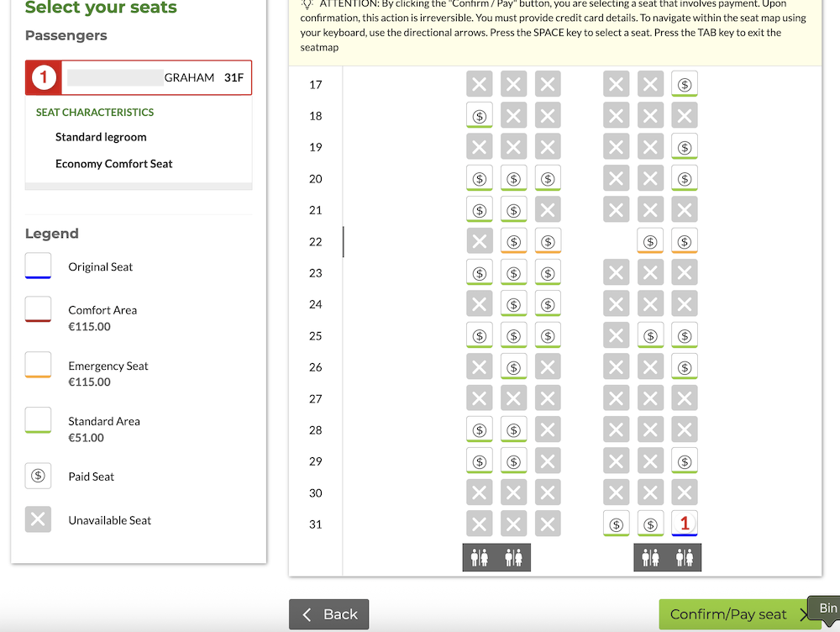Screen dimensions: 840x632
Task: Select paid seat 18A
Action: pos(480,115)
